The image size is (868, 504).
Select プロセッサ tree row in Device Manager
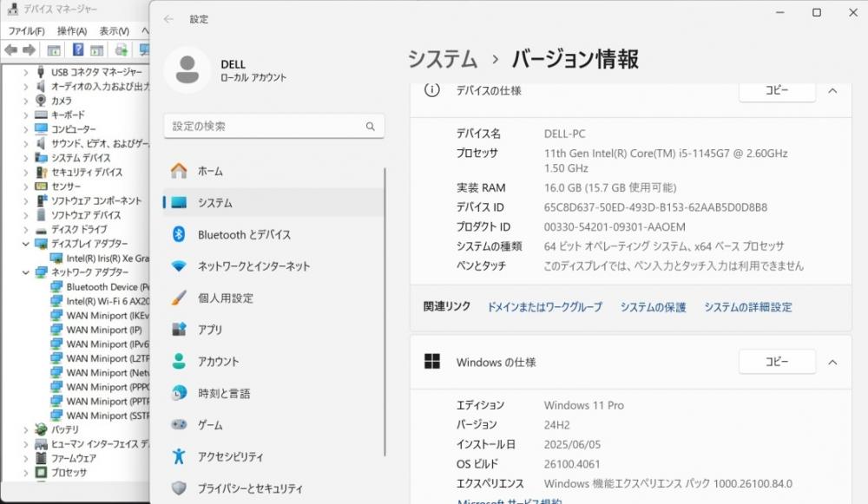(x=61, y=473)
